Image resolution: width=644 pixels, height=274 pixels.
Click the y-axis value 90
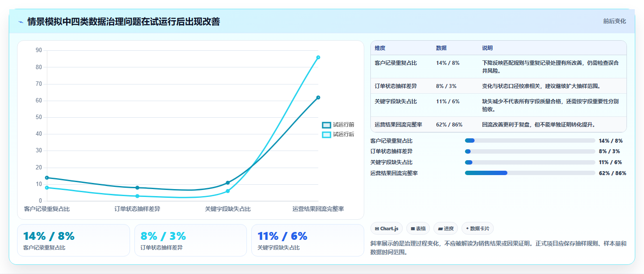pyautogui.click(x=39, y=50)
